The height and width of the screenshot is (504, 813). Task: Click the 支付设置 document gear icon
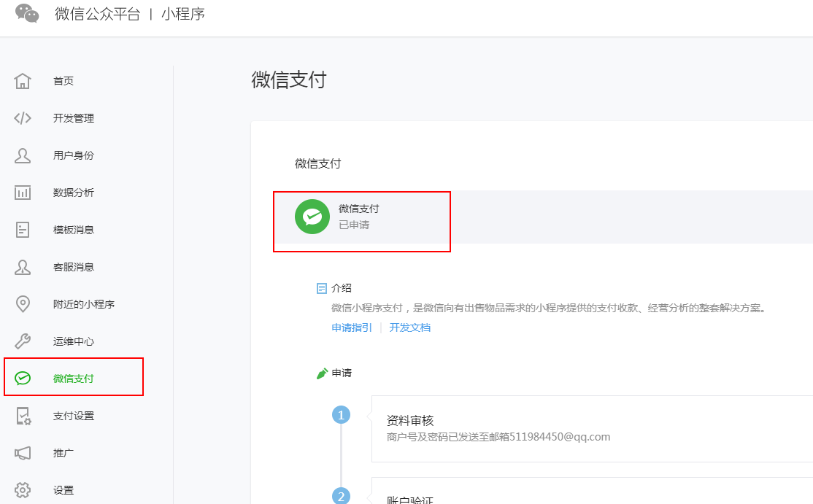pyautogui.click(x=23, y=416)
